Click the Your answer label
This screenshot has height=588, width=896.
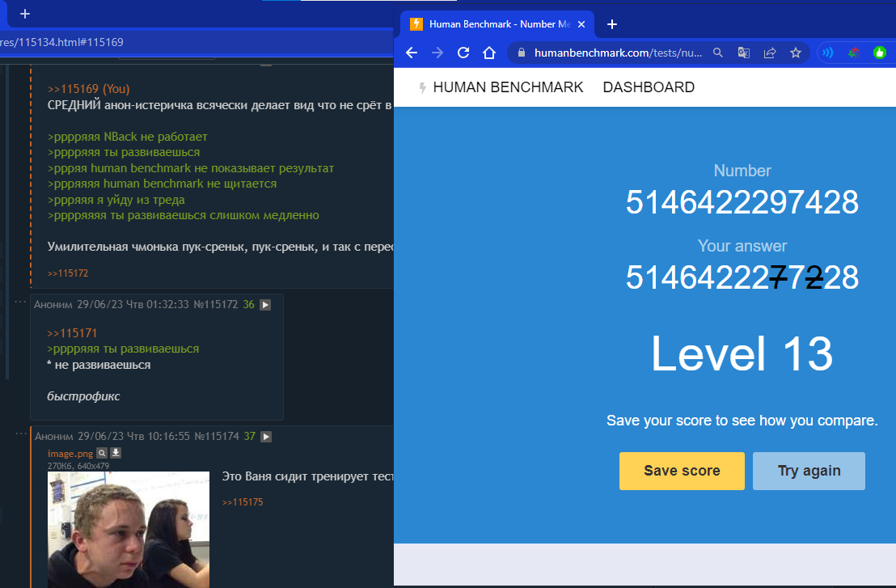coord(742,246)
